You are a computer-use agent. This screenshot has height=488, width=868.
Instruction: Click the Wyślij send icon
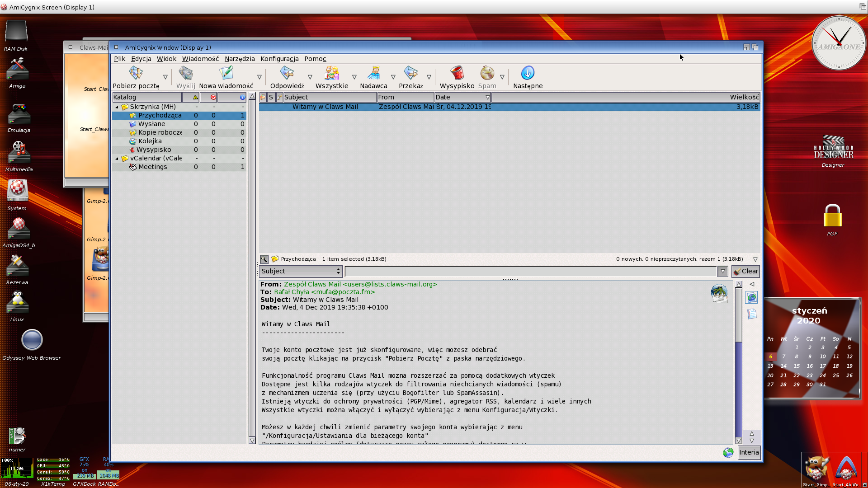tap(186, 73)
